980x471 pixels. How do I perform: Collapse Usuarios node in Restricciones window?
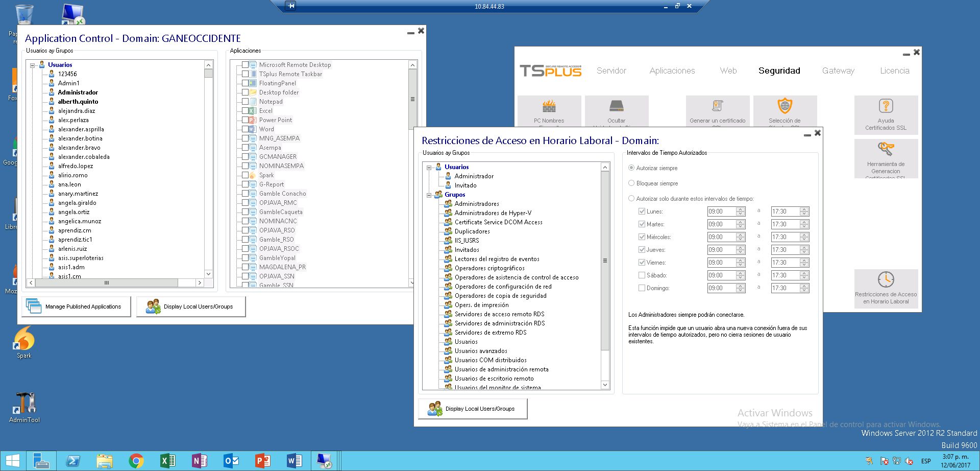[429, 168]
